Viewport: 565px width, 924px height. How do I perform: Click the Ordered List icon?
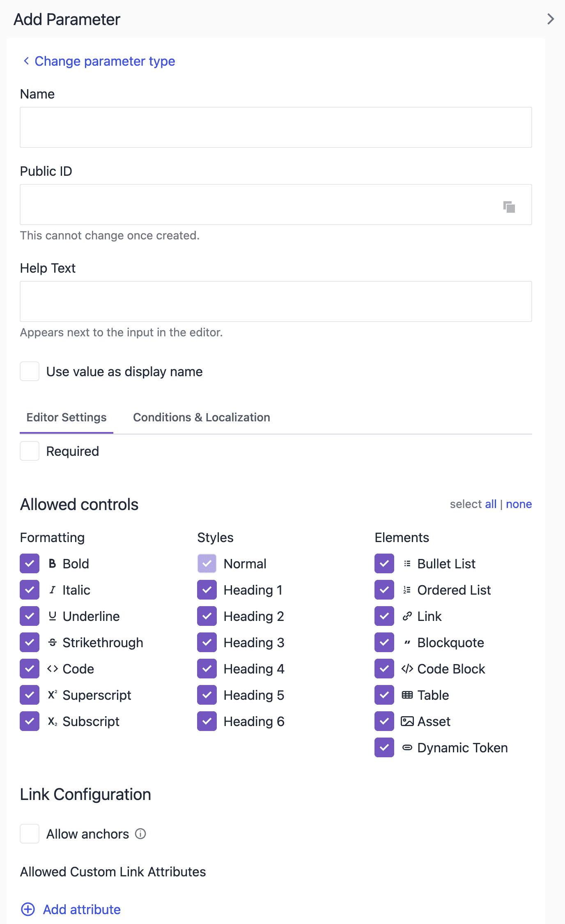tap(407, 590)
